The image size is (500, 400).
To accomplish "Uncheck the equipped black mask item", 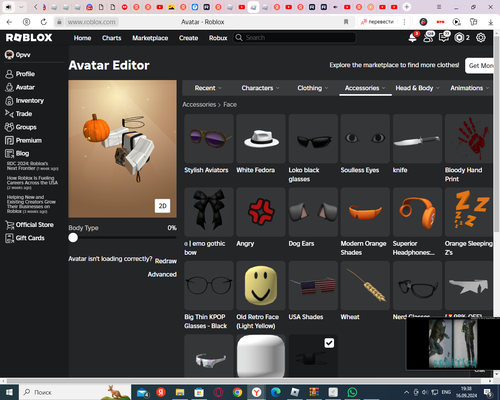I will tap(329, 343).
